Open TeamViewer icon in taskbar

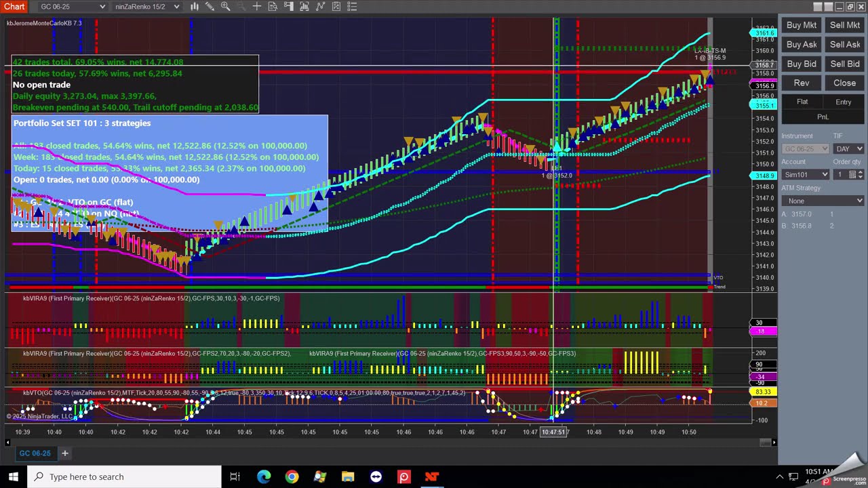(376, 476)
